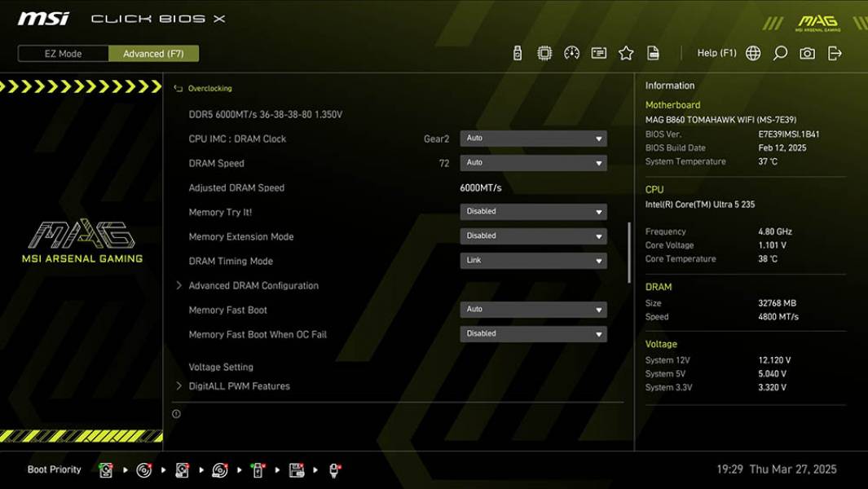Image resolution: width=868 pixels, height=489 pixels.
Task: Open the language globe icon
Action: [753, 53]
